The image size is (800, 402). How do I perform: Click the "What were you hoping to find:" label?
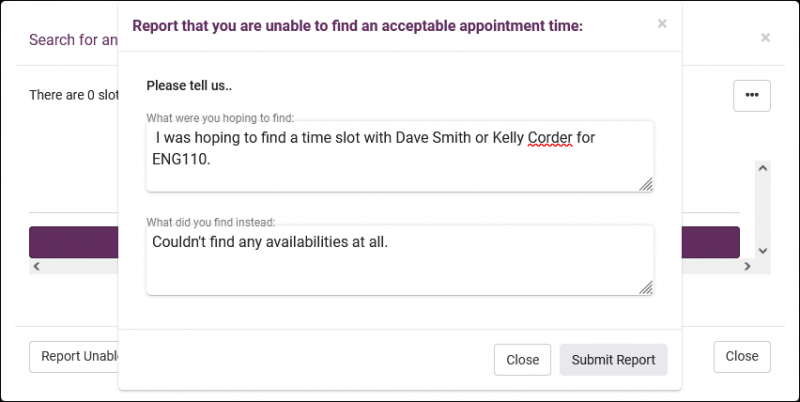220,117
